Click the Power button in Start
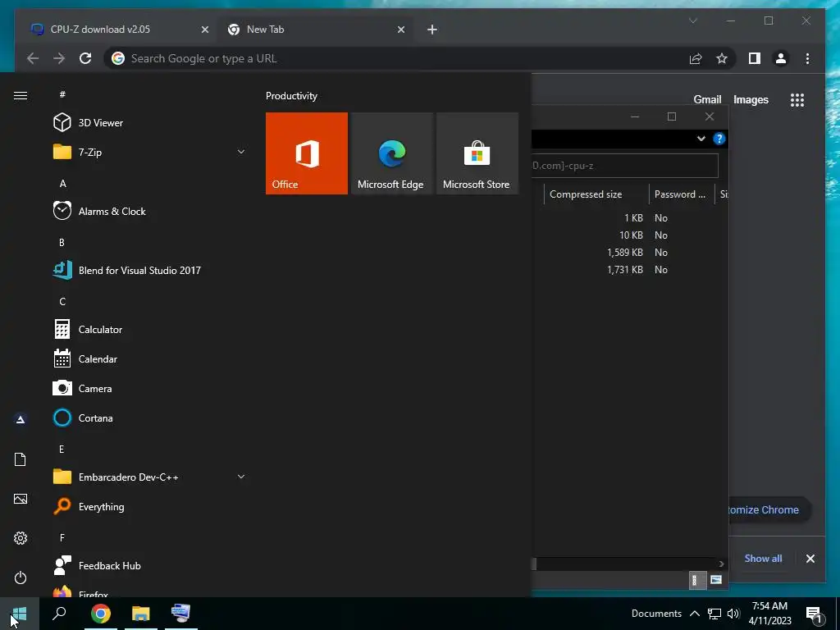840x630 pixels. point(21,577)
